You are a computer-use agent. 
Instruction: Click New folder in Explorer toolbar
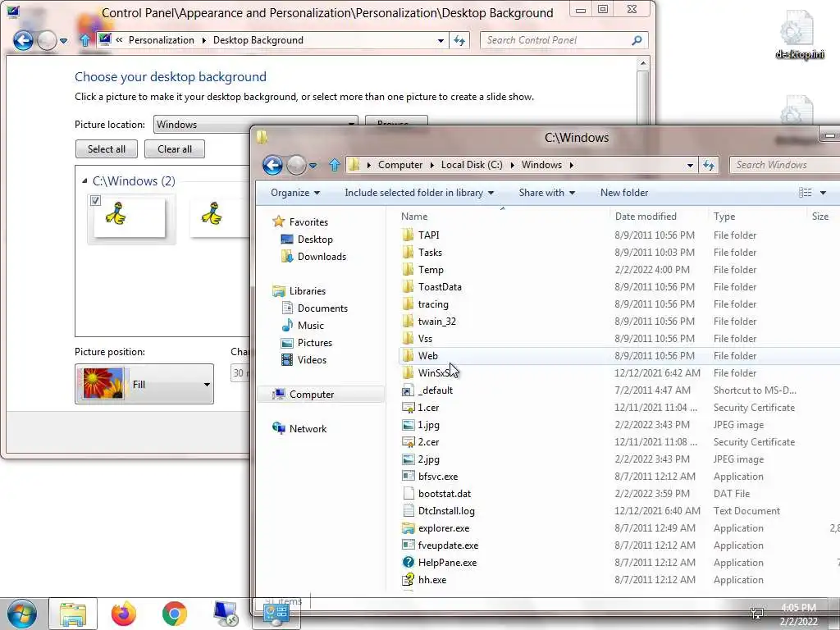click(x=624, y=193)
